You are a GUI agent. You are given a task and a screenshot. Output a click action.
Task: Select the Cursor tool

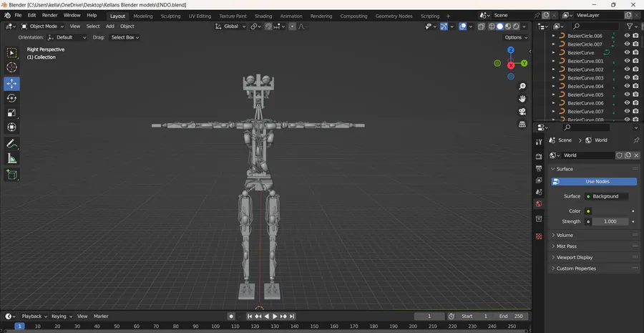click(11, 67)
